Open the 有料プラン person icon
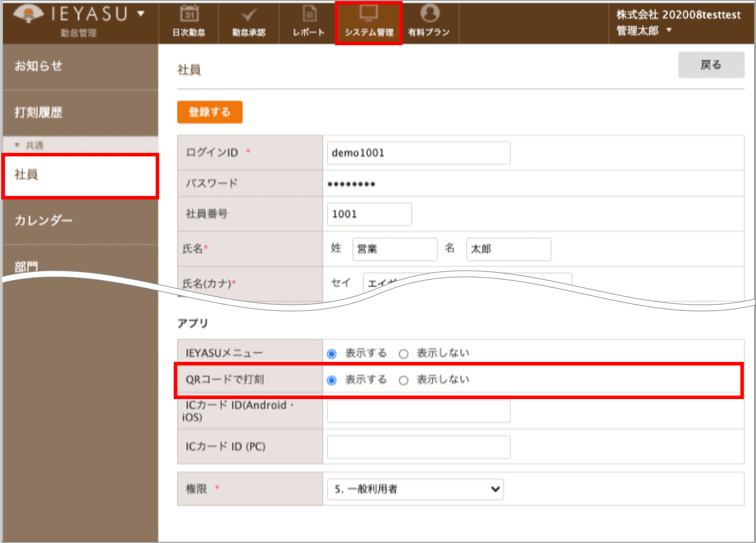The image size is (756, 543). point(430,13)
